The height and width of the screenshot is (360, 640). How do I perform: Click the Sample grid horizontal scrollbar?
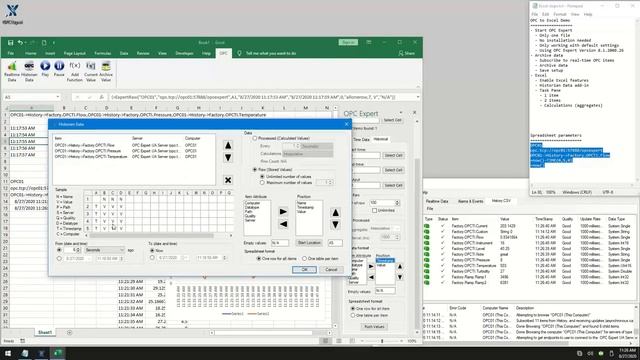[x=158, y=236]
